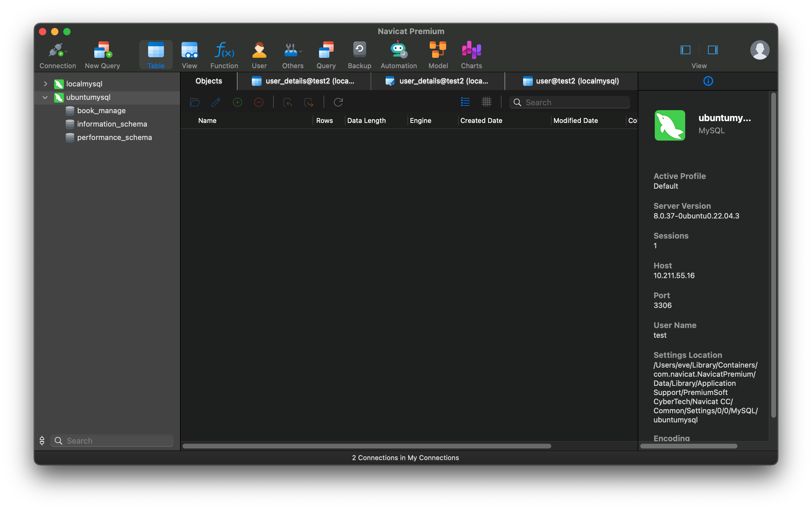Image resolution: width=812 pixels, height=510 pixels.
Task: Expand the localmysql connection
Action: click(46, 84)
